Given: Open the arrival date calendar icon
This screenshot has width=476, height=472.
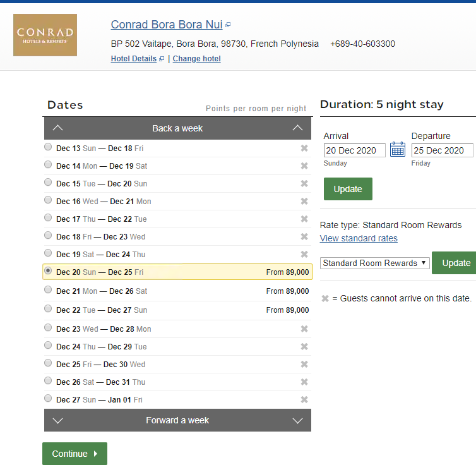Looking at the screenshot, I should (x=397, y=149).
